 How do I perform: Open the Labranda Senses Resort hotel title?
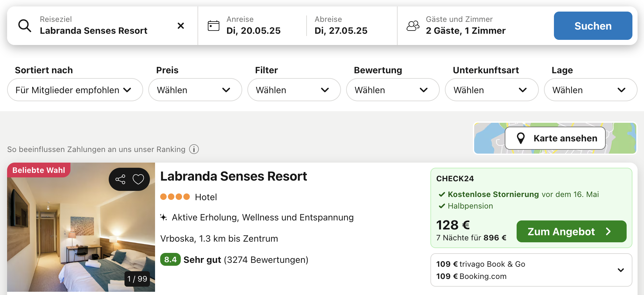[234, 176]
